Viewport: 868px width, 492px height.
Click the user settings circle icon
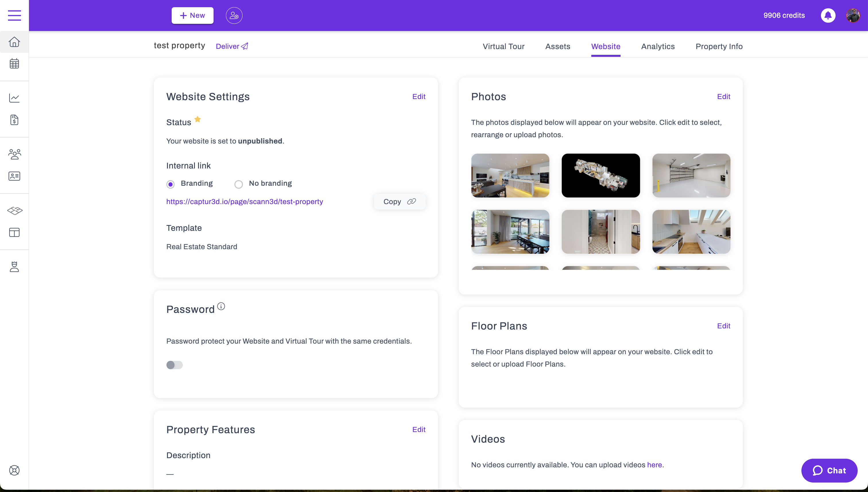[234, 16]
